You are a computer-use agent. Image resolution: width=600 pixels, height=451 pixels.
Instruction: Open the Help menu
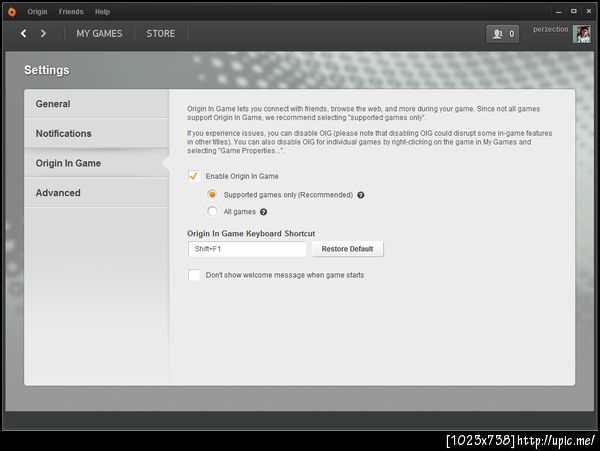[102, 12]
